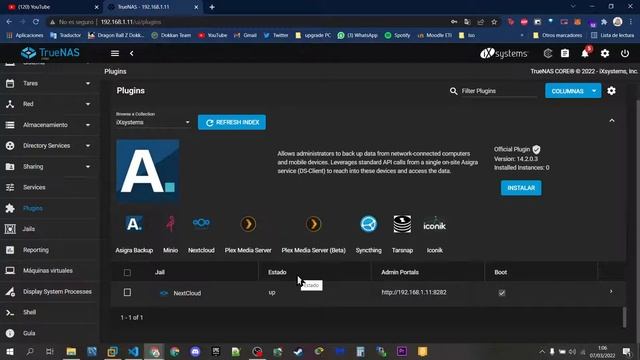Select the Asigra Backup plugin icon
The width and height of the screenshot is (640, 360).
click(134, 224)
